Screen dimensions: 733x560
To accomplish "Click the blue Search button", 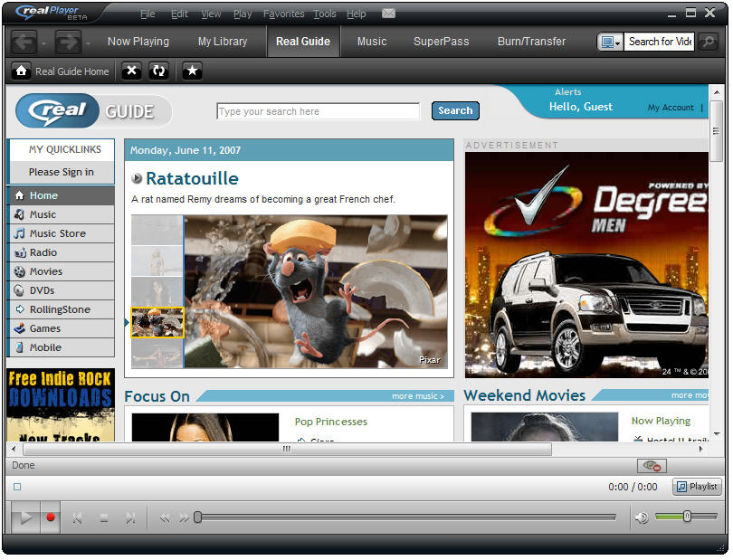I will [x=455, y=110].
